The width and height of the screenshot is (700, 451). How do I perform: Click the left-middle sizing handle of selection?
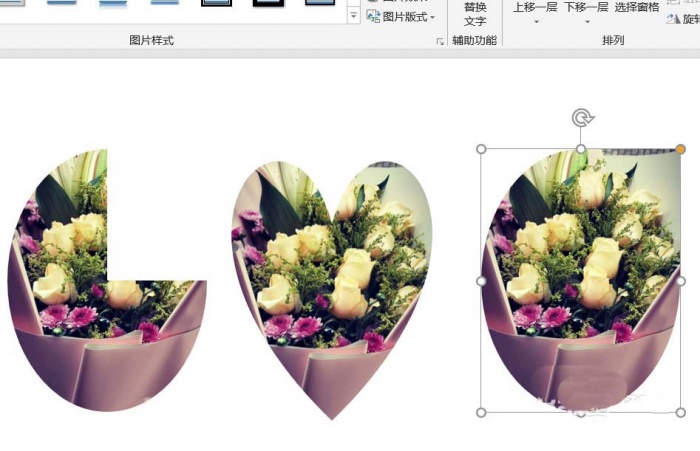point(481,281)
